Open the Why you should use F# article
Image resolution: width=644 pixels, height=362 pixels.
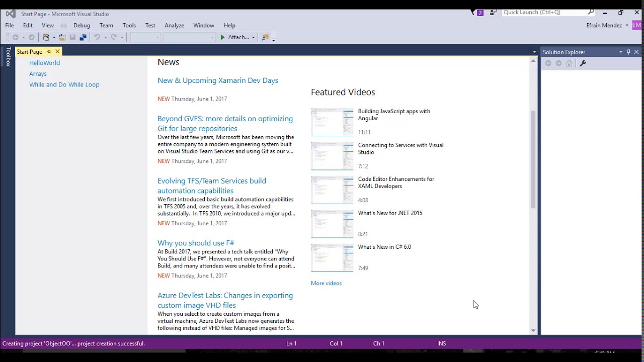point(196,243)
